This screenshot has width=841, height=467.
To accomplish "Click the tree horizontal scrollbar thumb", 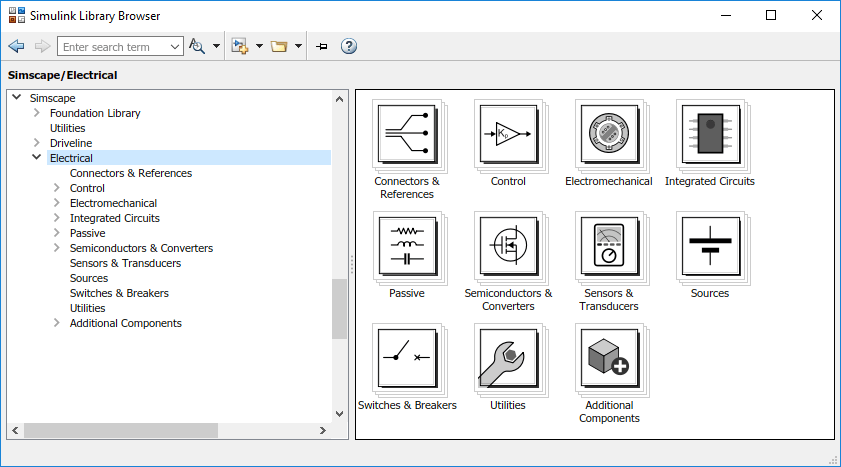I will click(121, 431).
